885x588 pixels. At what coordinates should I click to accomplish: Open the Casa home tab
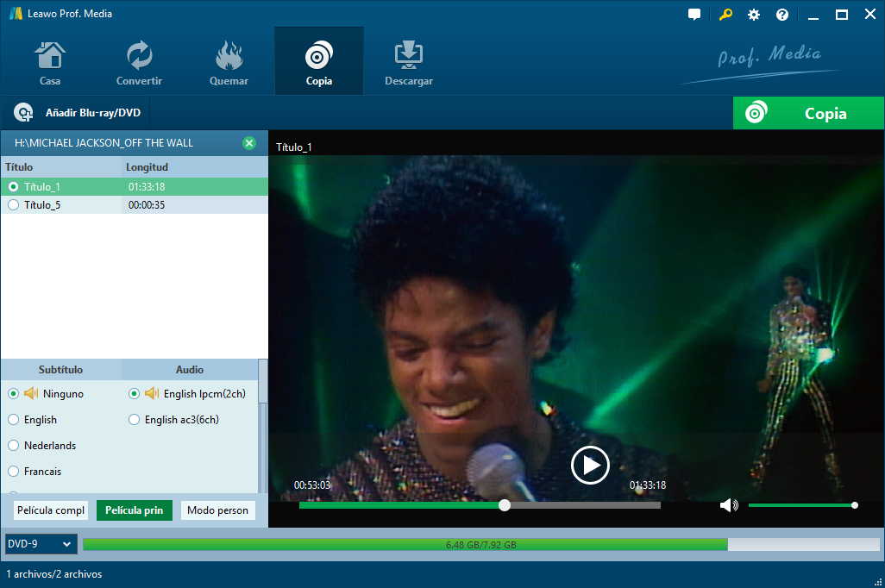tap(50, 62)
